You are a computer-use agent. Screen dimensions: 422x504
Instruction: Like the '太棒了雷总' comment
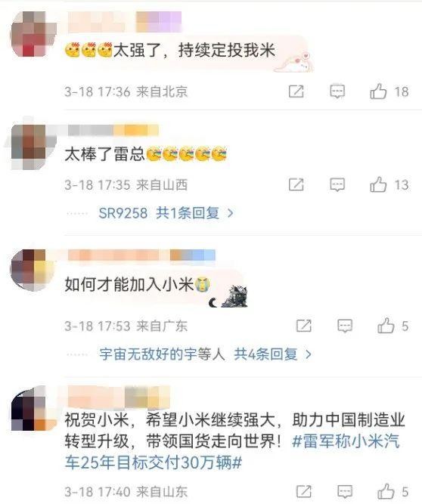coord(378,184)
